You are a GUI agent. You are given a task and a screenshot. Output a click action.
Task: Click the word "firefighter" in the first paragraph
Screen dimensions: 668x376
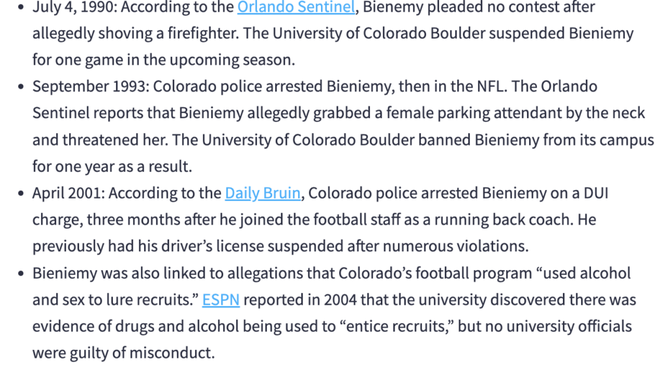click(x=203, y=33)
